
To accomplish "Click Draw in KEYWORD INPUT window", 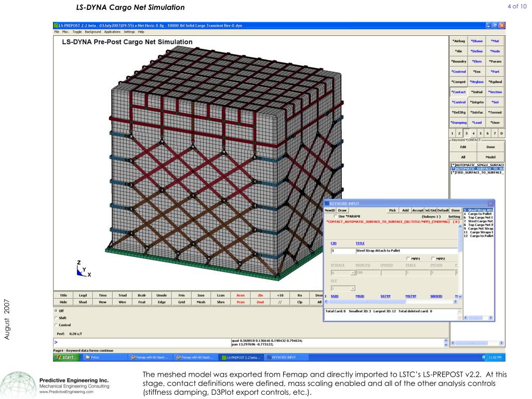I will [342, 210].
